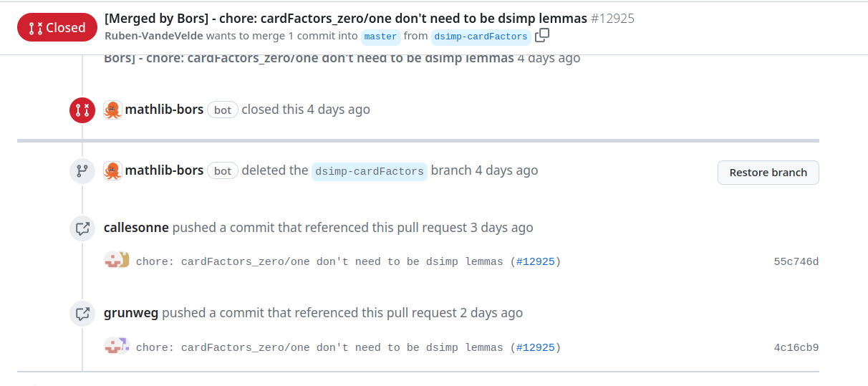Copy the dsimp-cardFactors branch name icon
Image resolution: width=868 pixels, height=386 pixels.
click(x=542, y=35)
